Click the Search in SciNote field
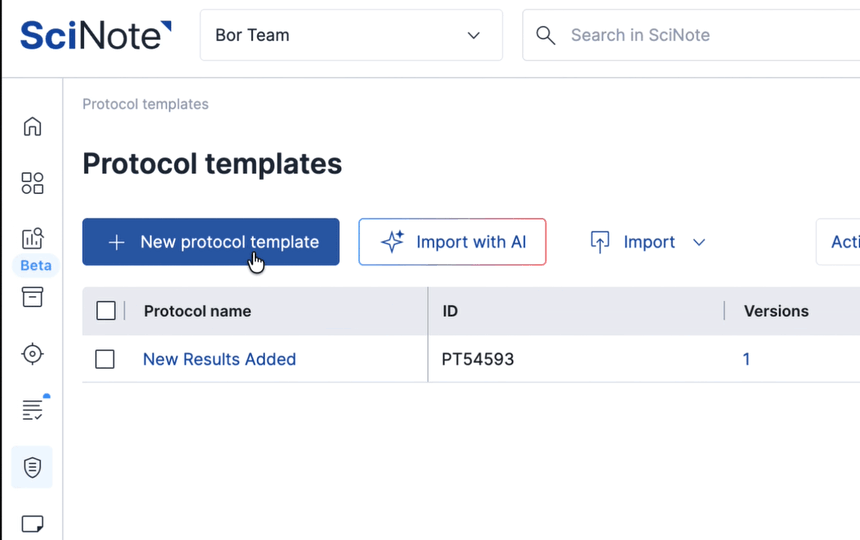860x540 pixels. [700, 36]
